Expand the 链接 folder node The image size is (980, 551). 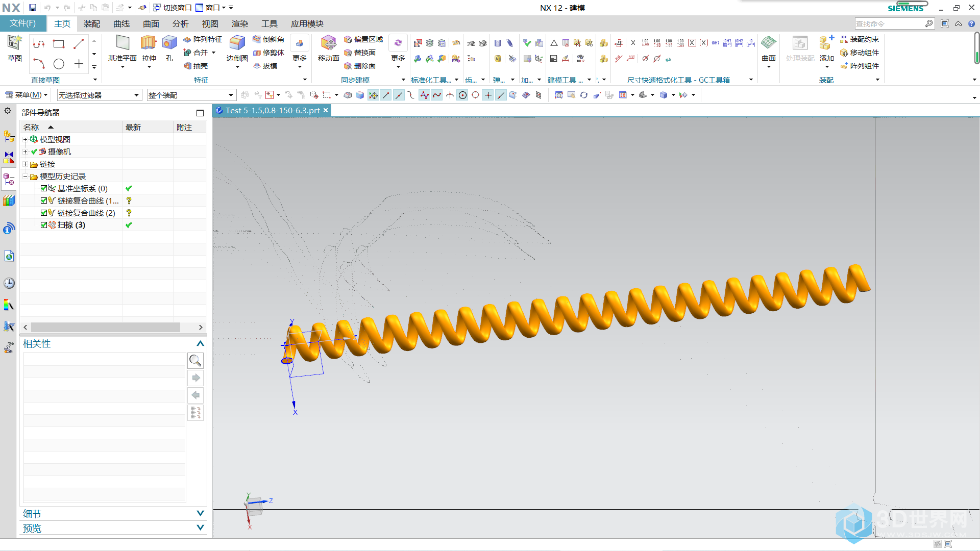25,164
